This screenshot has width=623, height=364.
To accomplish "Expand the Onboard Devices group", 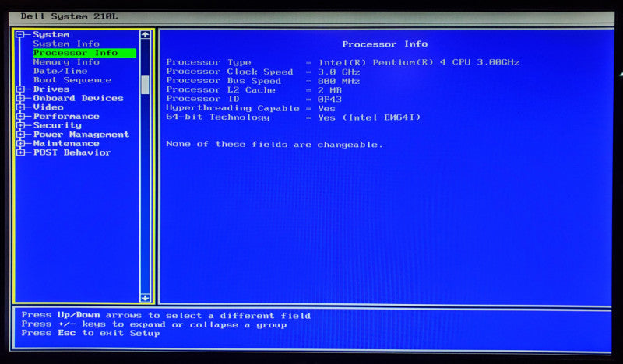I will pyautogui.click(x=21, y=98).
